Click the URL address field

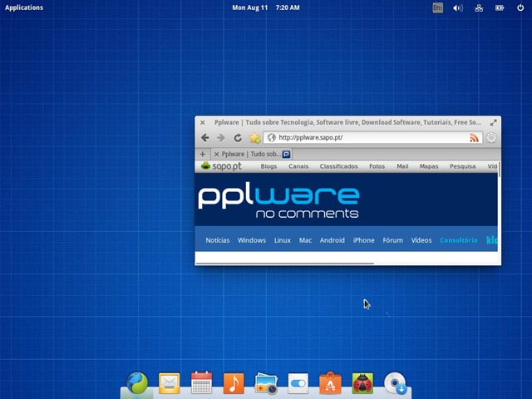pos(372,137)
